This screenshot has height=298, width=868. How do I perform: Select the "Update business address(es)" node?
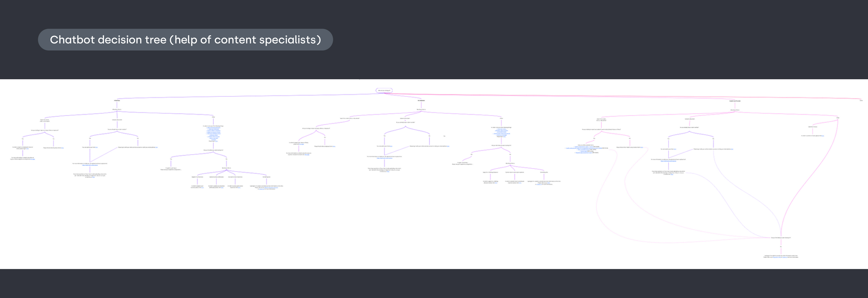217,177
